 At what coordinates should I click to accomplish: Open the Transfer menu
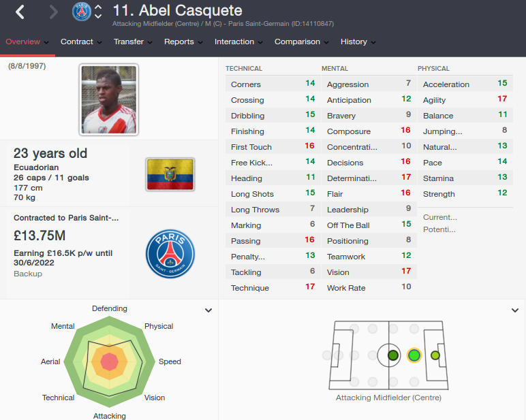[x=133, y=42]
